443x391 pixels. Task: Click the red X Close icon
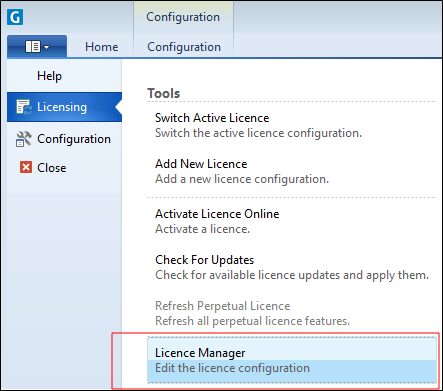[26, 167]
